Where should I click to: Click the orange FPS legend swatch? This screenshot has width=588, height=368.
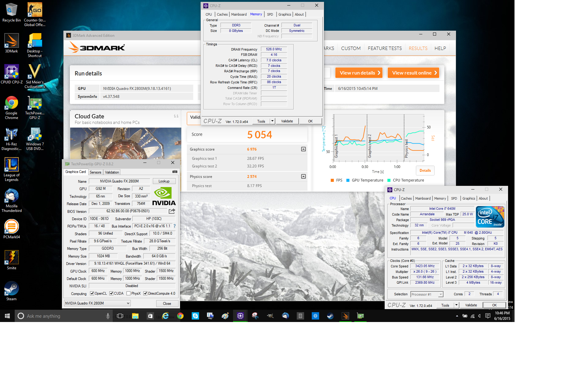pos(332,180)
